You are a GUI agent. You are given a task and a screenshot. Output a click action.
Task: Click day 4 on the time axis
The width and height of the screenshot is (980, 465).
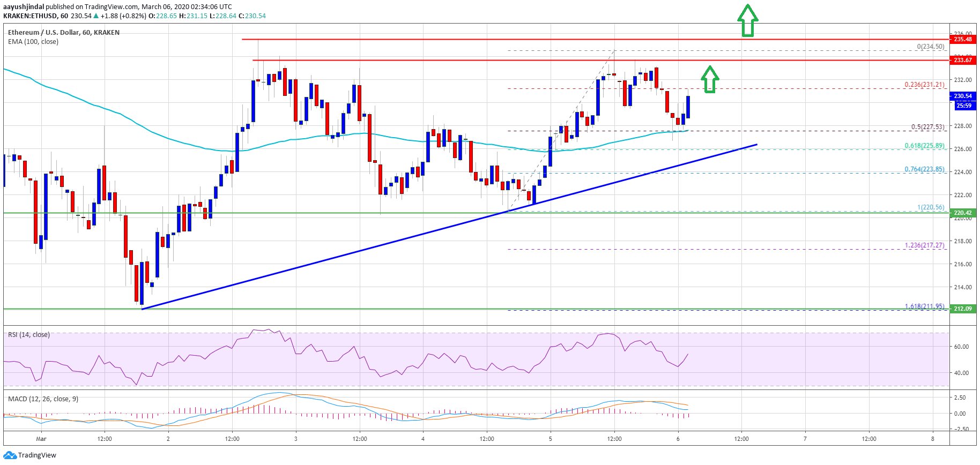(423, 439)
